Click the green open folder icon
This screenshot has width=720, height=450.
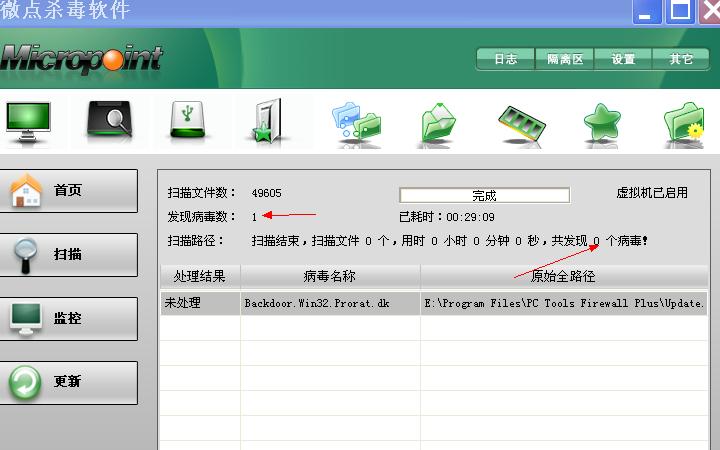(439, 124)
